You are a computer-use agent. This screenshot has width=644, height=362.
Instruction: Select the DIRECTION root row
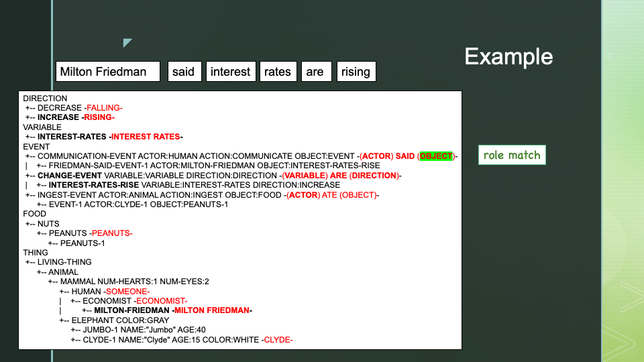coord(45,99)
